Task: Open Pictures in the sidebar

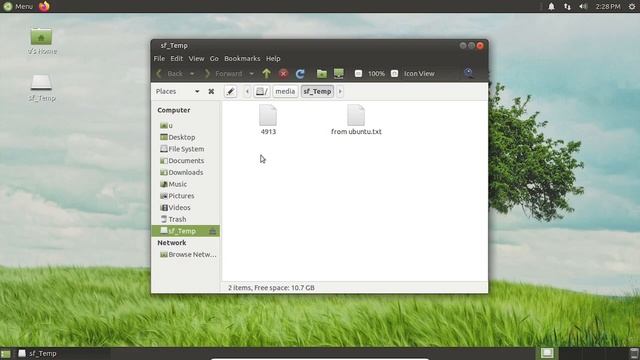Action: pos(186,196)
